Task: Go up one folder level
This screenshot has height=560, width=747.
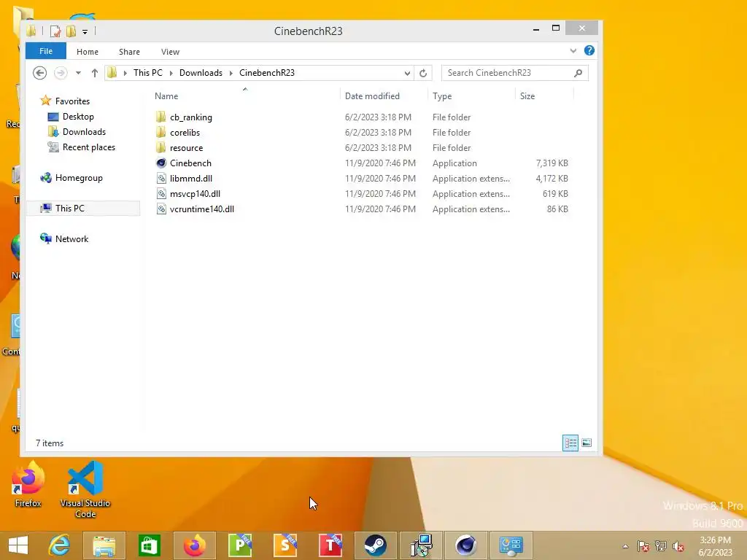Action: [x=94, y=73]
